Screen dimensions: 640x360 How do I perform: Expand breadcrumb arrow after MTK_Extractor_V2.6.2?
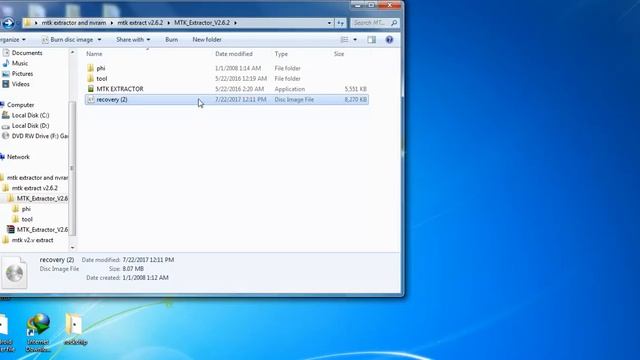coord(236,23)
